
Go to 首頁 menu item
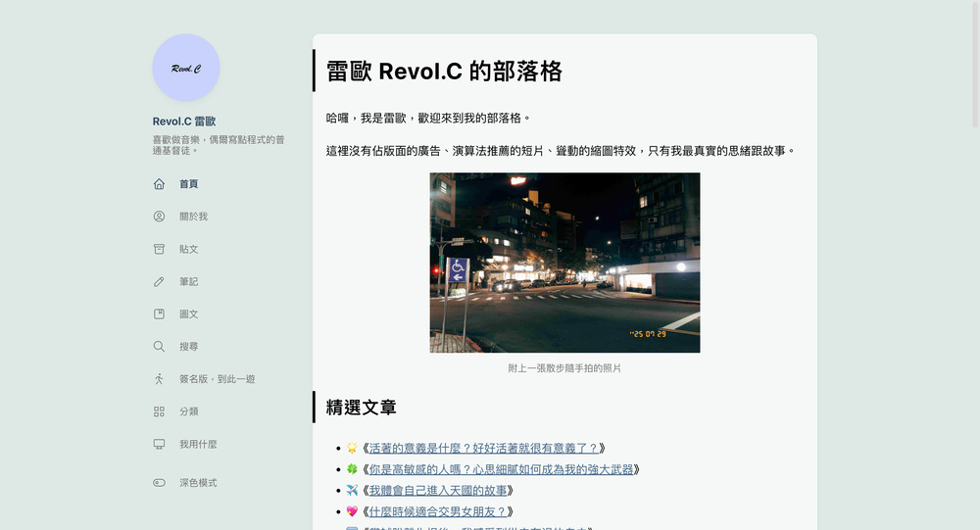click(x=188, y=184)
